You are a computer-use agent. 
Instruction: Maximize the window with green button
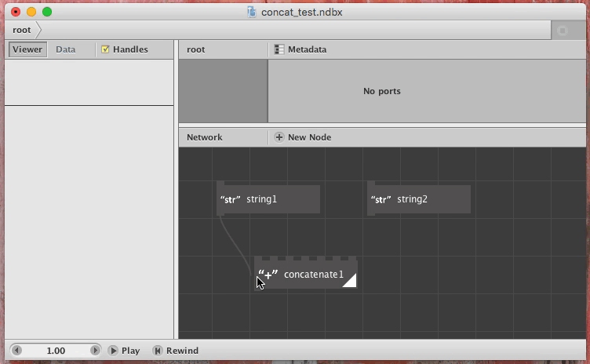pos(47,12)
